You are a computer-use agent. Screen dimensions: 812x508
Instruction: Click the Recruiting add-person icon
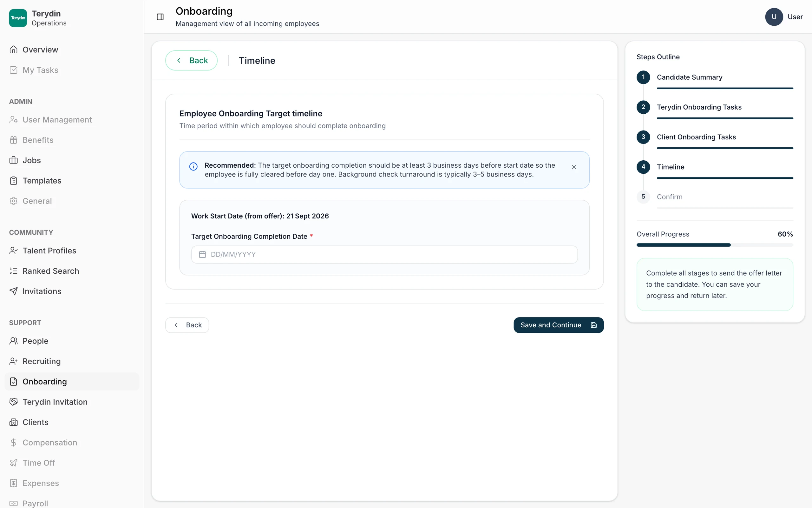click(13, 361)
